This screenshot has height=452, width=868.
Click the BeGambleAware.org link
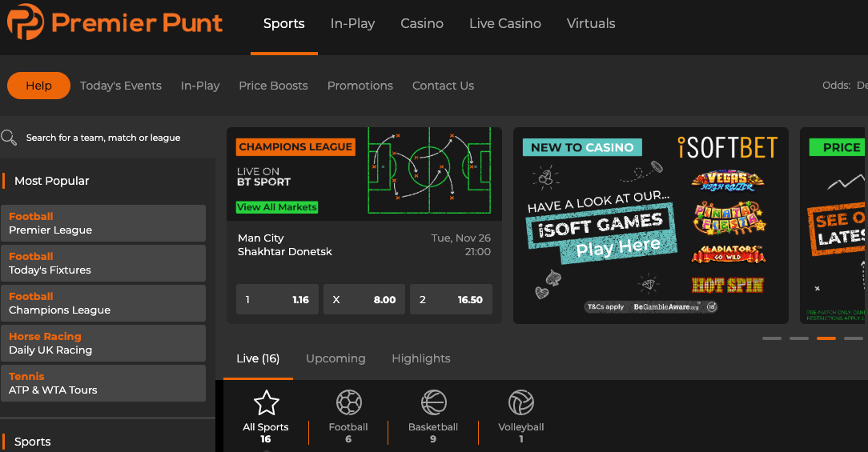coord(666,306)
